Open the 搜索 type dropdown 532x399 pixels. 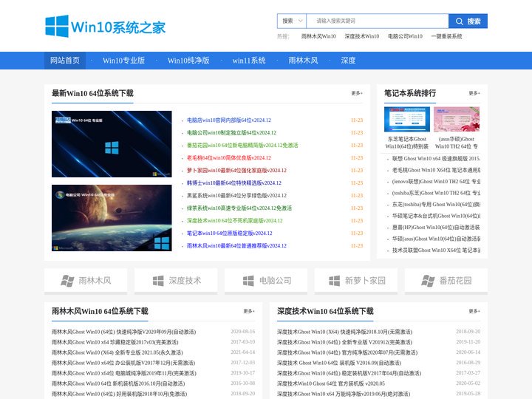click(292, 21)
